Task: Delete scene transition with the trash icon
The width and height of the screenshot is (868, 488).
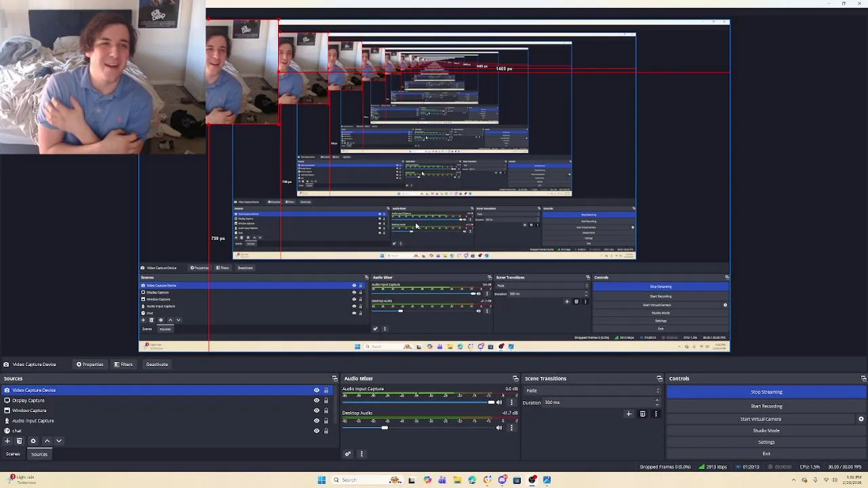Action: pyautogui.click(x=643, y=413)
